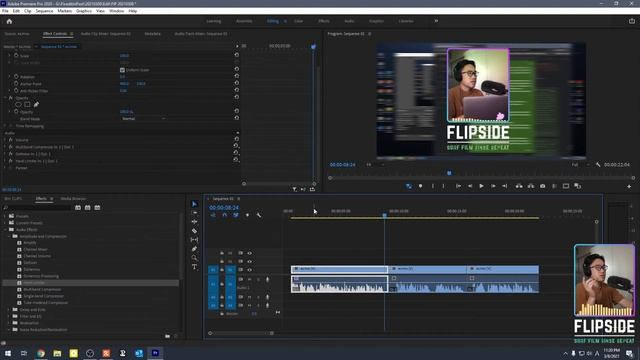Switch to the Metadata tab
The height and width of the screenshot is (360, 640).
(x=153, y=34)
